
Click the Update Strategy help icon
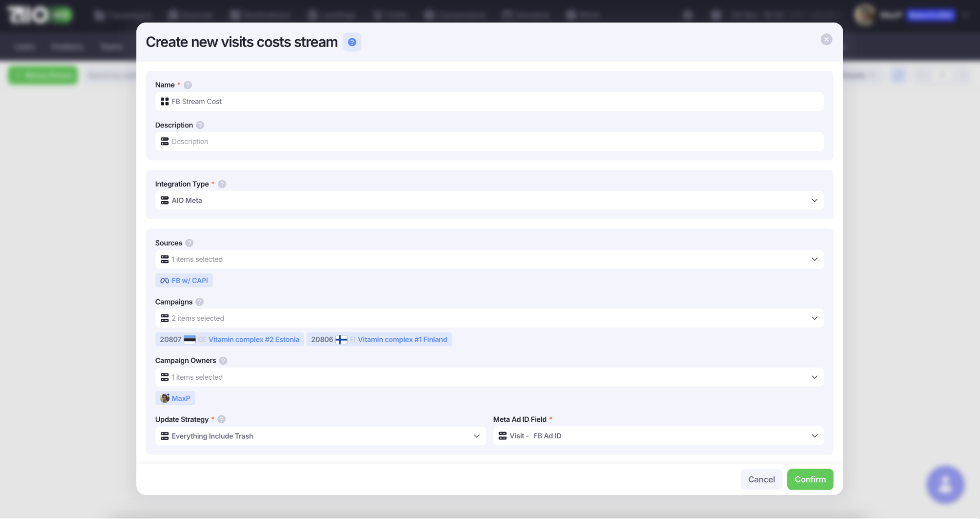222,419
